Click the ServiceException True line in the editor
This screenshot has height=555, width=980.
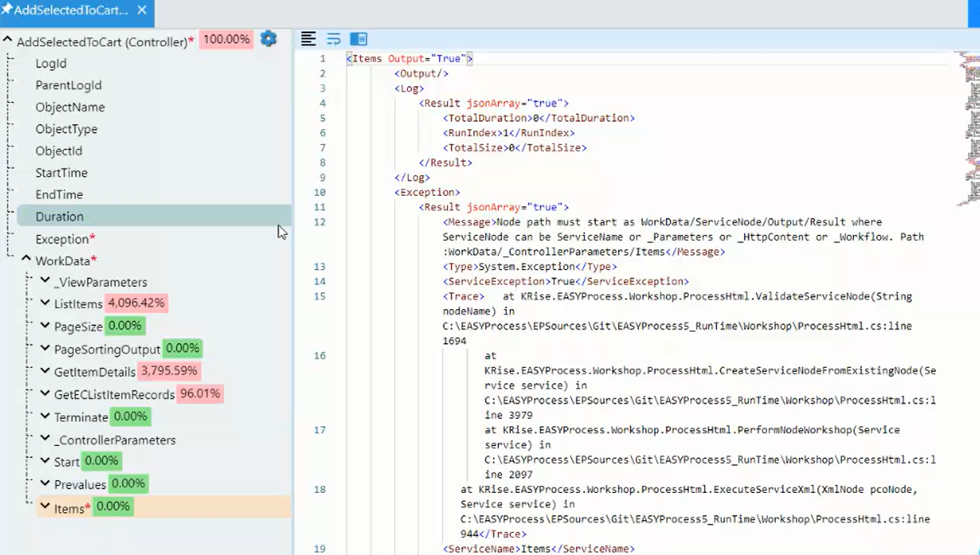pyautogui.click(x=565, y=281)
